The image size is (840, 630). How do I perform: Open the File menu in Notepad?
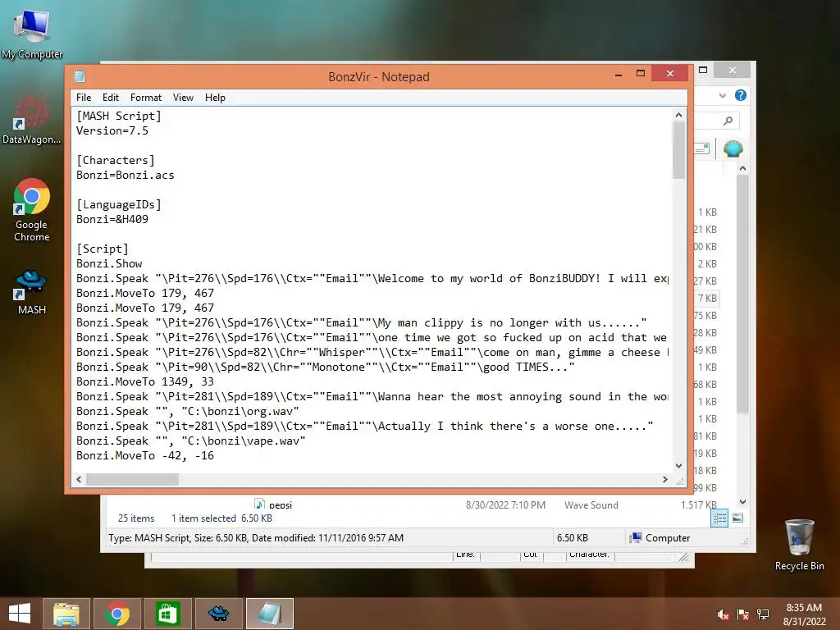(x=84, y=98)
